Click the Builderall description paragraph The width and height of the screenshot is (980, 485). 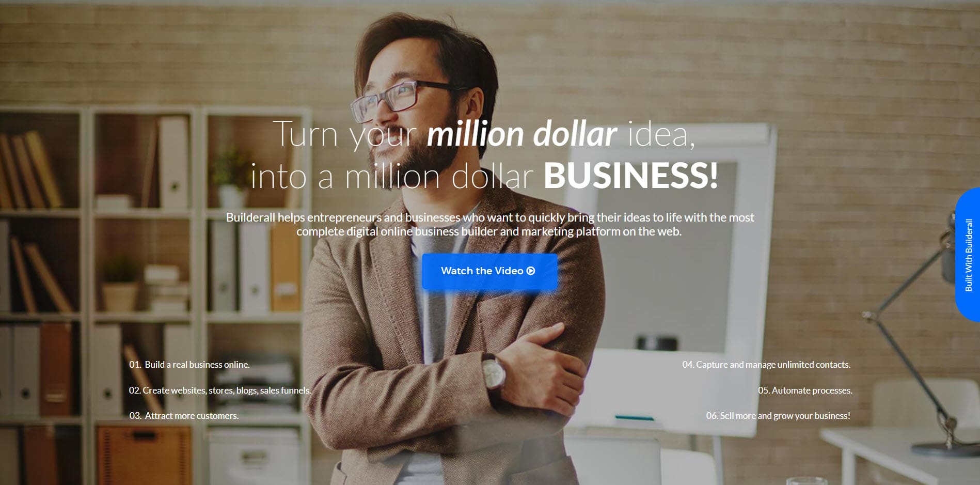click(x=490, y=224)
